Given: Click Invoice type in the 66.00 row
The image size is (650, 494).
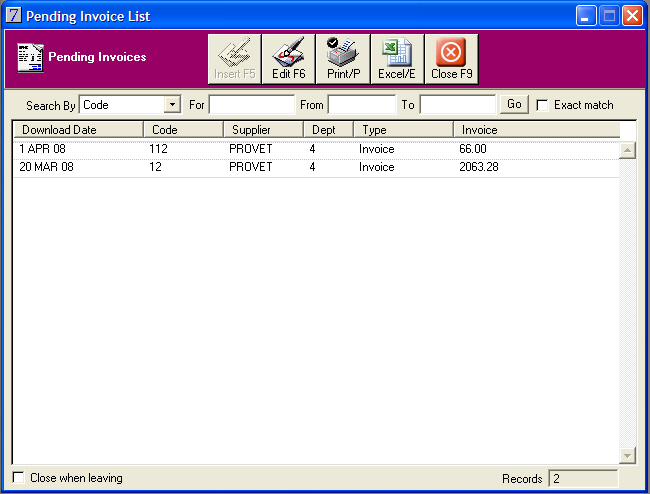Looking at the screenshot, I should tap(376, 149).
